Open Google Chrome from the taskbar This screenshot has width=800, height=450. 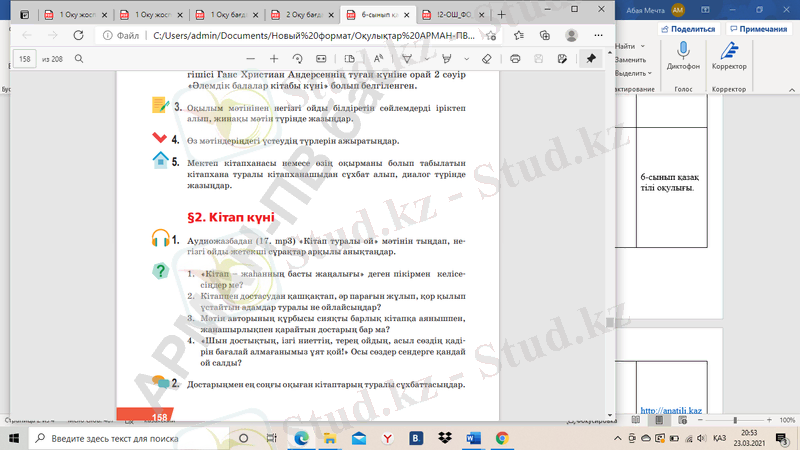click(x=501, y=438)
